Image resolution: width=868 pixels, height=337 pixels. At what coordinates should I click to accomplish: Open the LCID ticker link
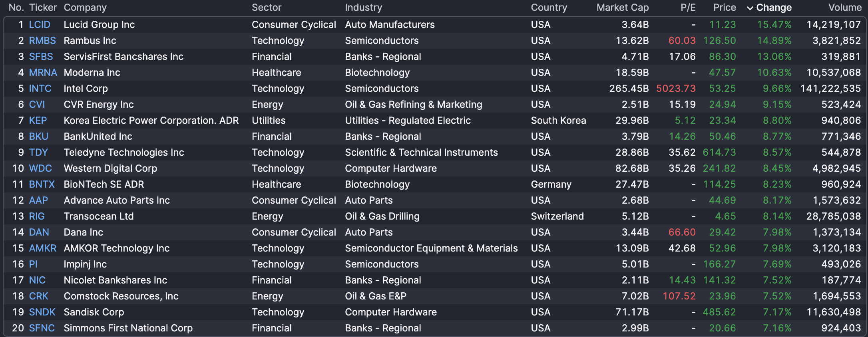(40, 25)
